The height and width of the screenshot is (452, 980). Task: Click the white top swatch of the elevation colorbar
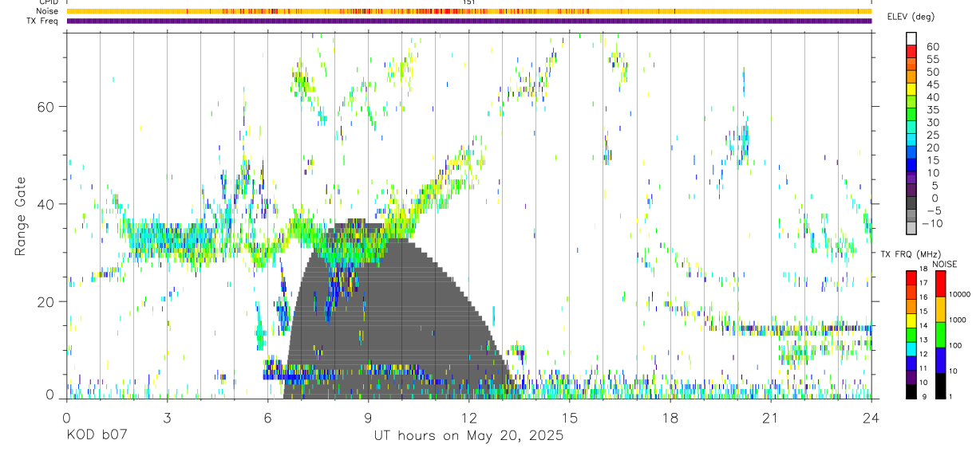[x=911, y=37]
